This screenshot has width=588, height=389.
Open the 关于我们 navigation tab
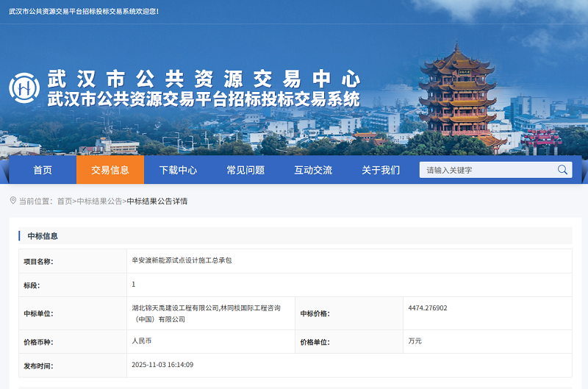[381, 170]
